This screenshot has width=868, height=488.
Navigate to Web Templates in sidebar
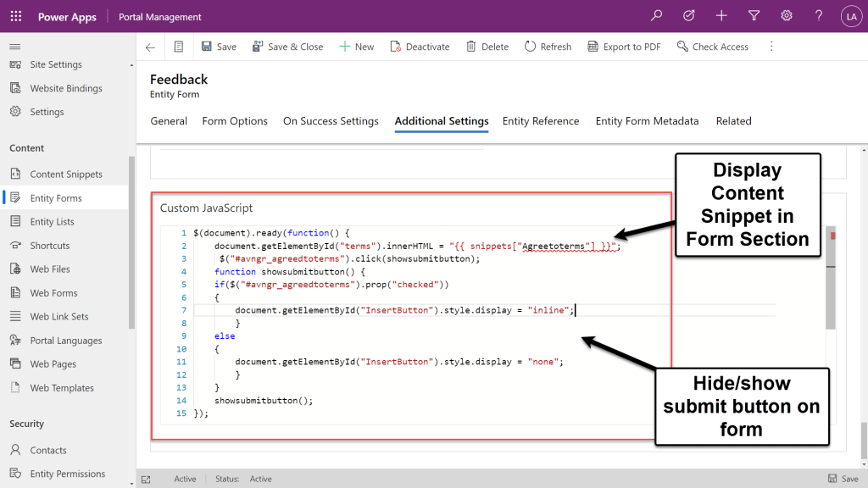pos(62,388)
